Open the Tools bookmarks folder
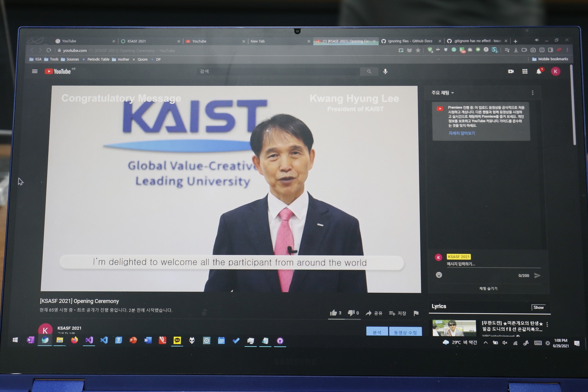 51,60
